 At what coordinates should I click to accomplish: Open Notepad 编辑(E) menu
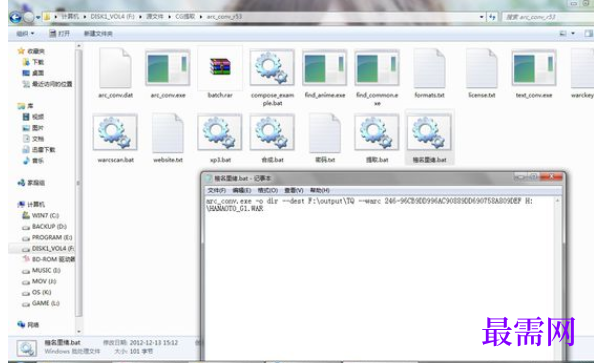tap(242, 190)
